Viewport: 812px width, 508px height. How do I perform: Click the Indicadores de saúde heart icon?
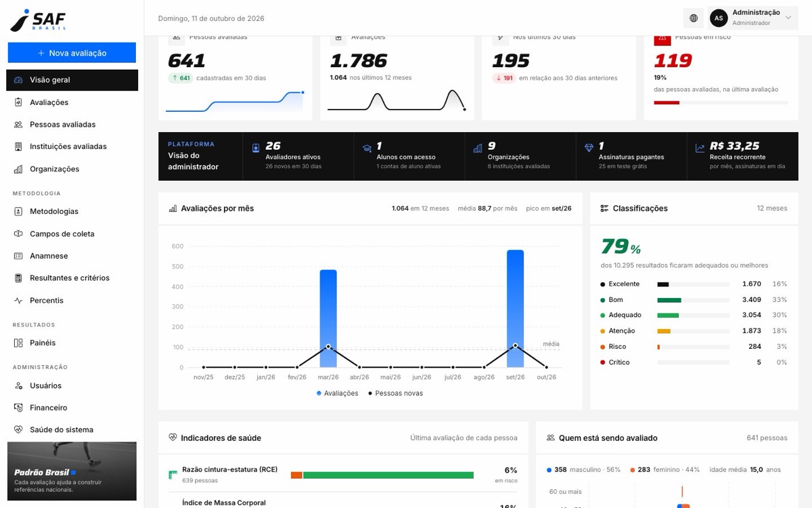pos(173,438)
